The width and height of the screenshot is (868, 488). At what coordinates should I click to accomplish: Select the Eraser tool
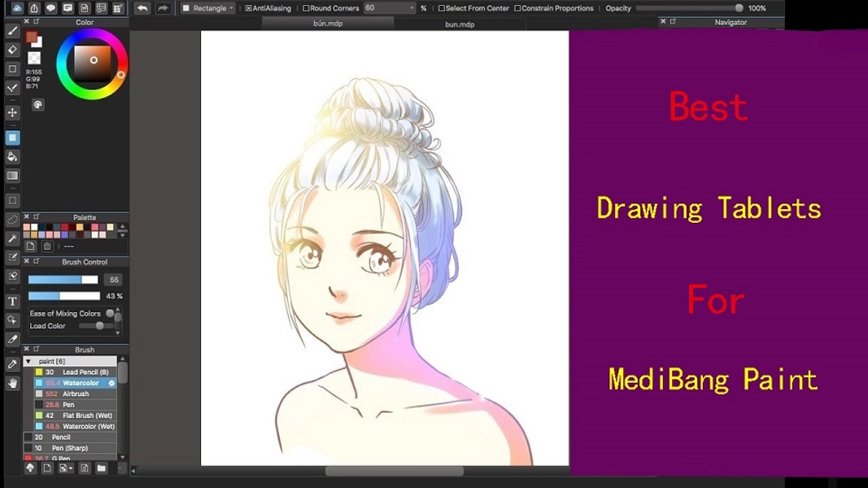pyautogui.click(x=11, y=50)
